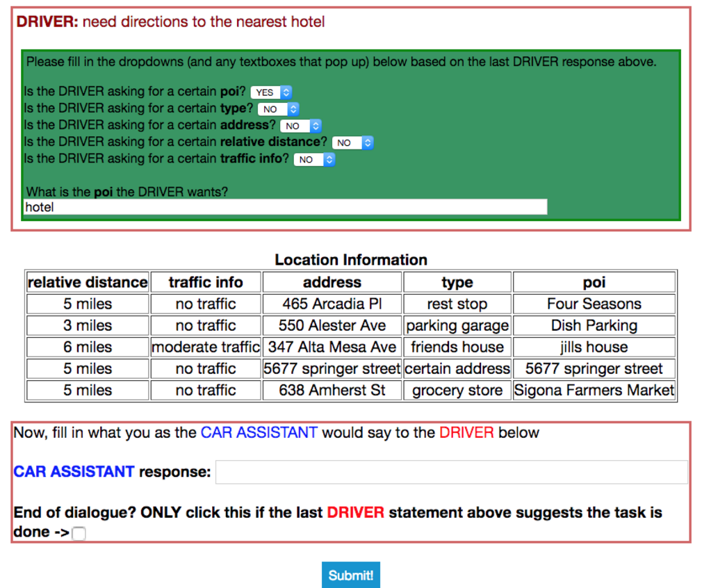
Task: Check the End of dialogue checkbox
Action: click(x=79, y=533)
